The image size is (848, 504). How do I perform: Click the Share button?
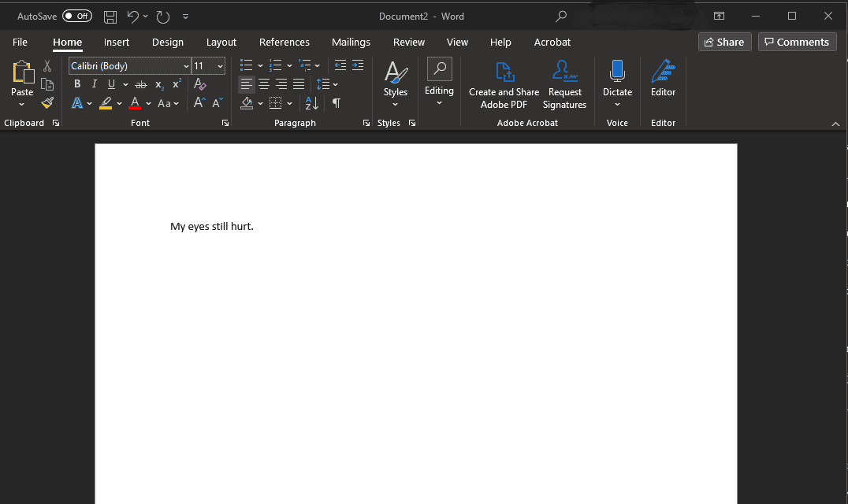[x=724, y=41]
